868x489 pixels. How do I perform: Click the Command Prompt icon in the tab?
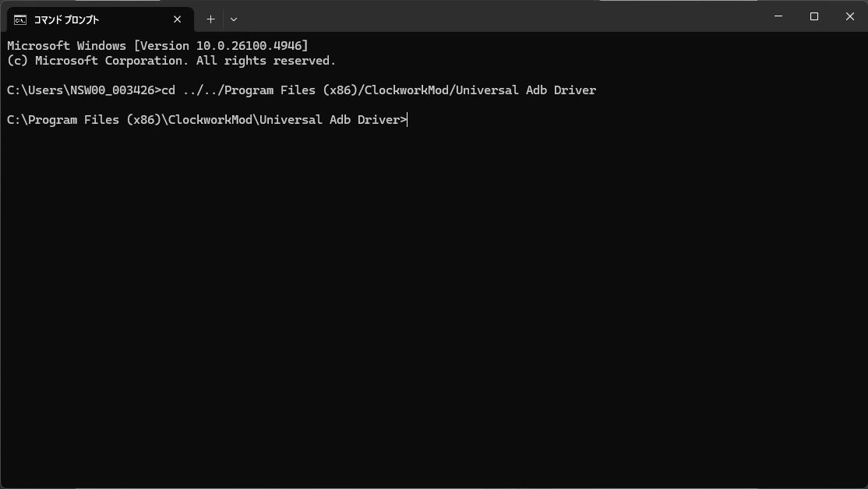[19, 19]
